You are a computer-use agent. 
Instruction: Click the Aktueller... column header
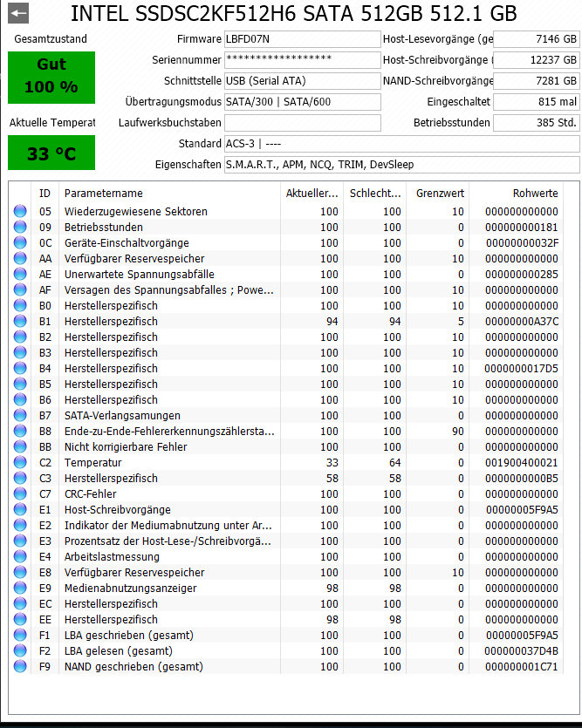click(x=312, y=194)
